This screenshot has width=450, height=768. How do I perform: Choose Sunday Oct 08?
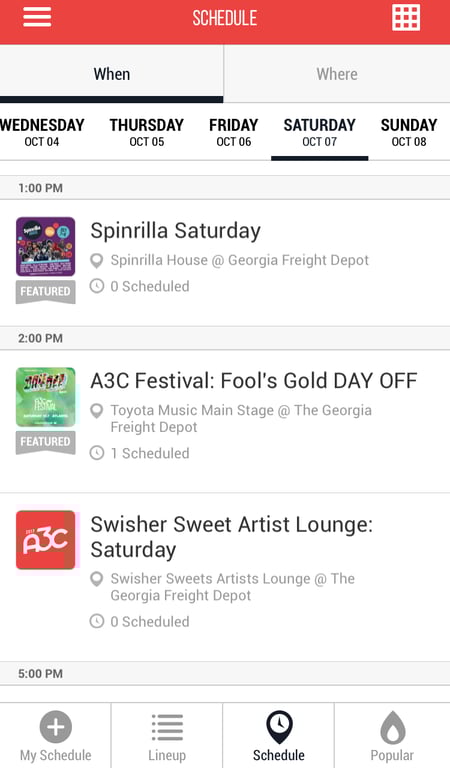[x=409, y=132]
